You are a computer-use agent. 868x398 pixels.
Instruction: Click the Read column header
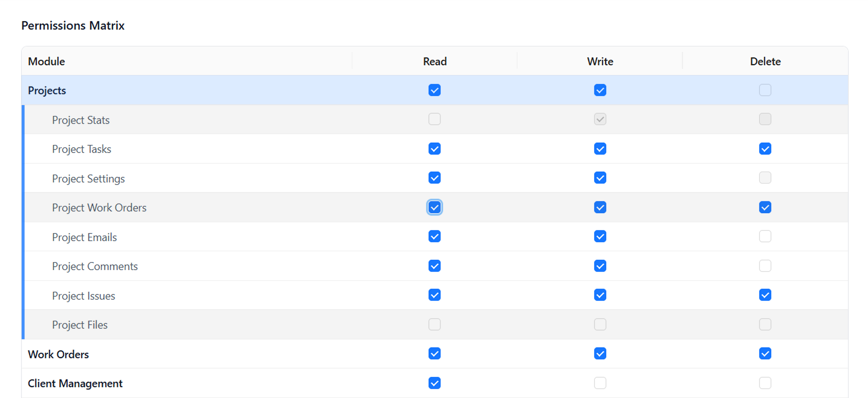coord(435,61)
